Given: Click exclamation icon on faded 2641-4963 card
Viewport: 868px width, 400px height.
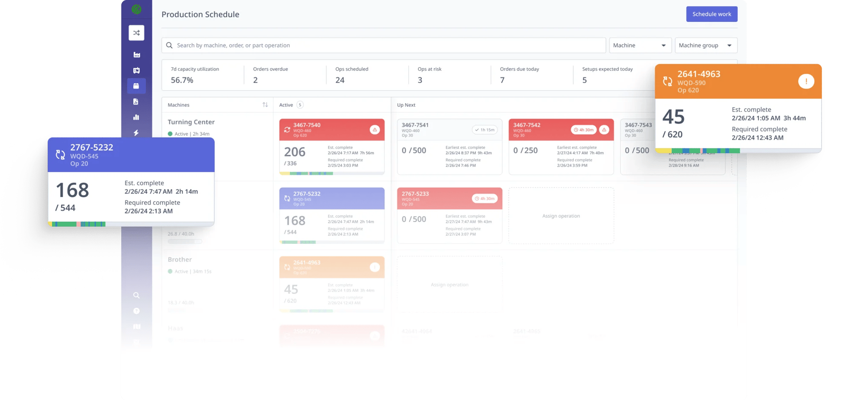Looking at the screenshot, I should coord(375,267).
